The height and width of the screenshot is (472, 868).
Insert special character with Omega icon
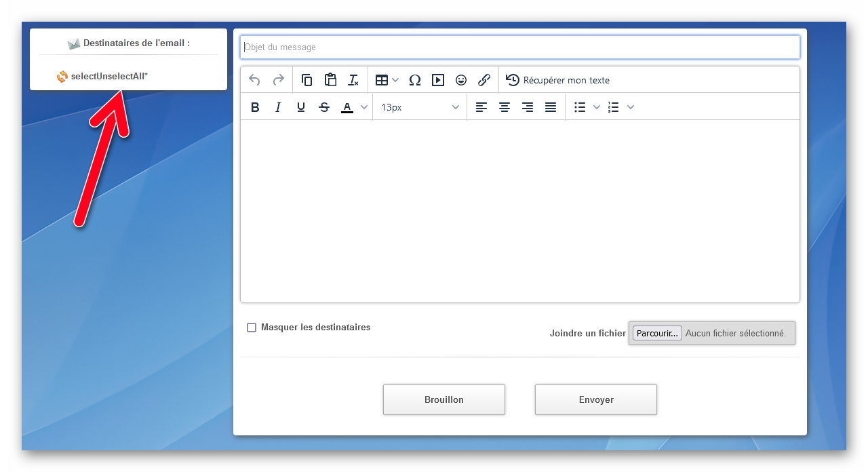coord(415,80)
